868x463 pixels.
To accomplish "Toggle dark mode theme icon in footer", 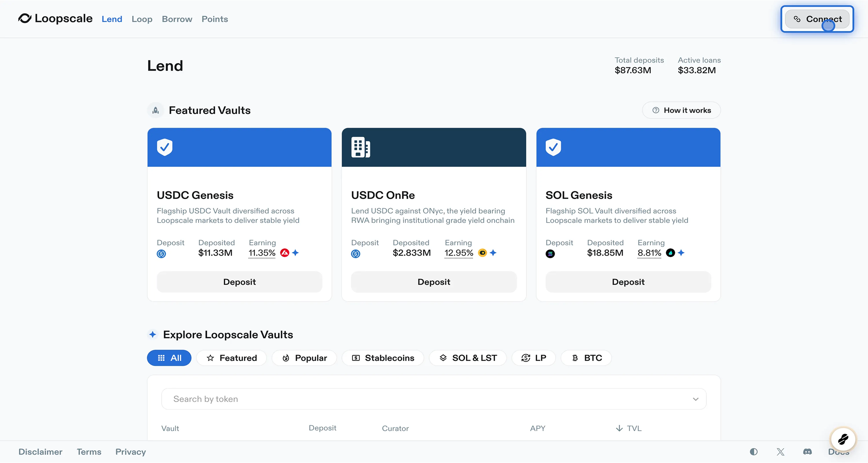I will 753,451.
